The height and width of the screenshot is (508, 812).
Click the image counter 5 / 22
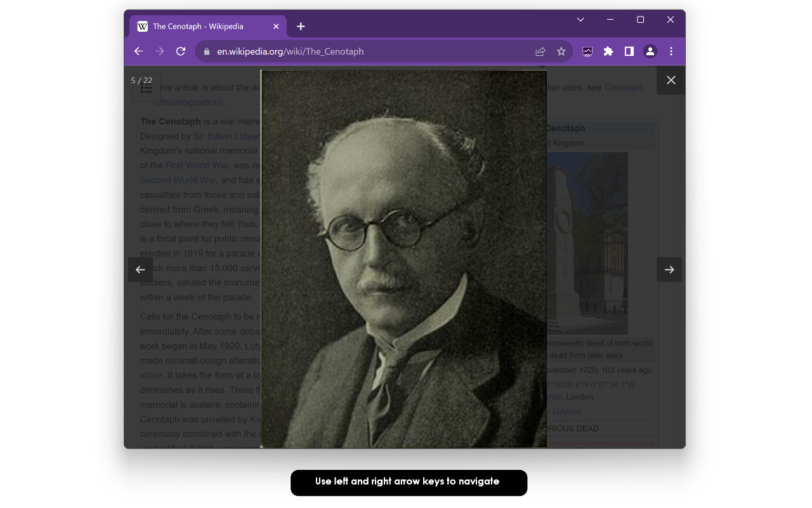coord(141,81)
